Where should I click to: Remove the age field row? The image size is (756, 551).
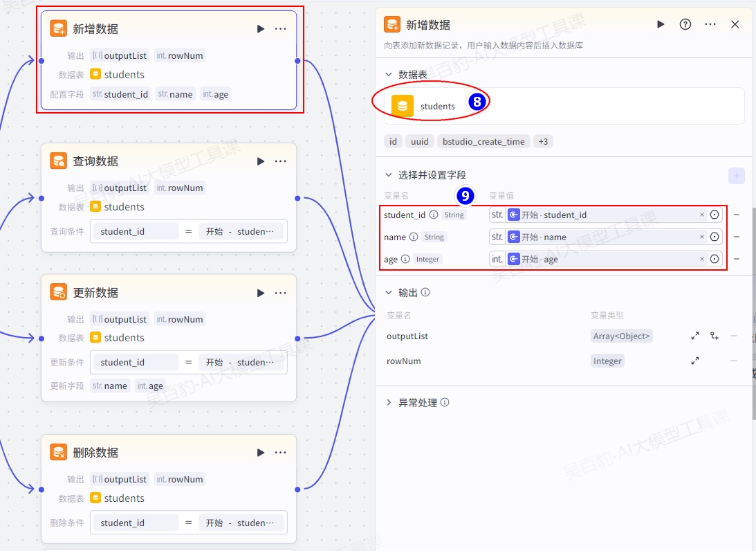[737, 259]
